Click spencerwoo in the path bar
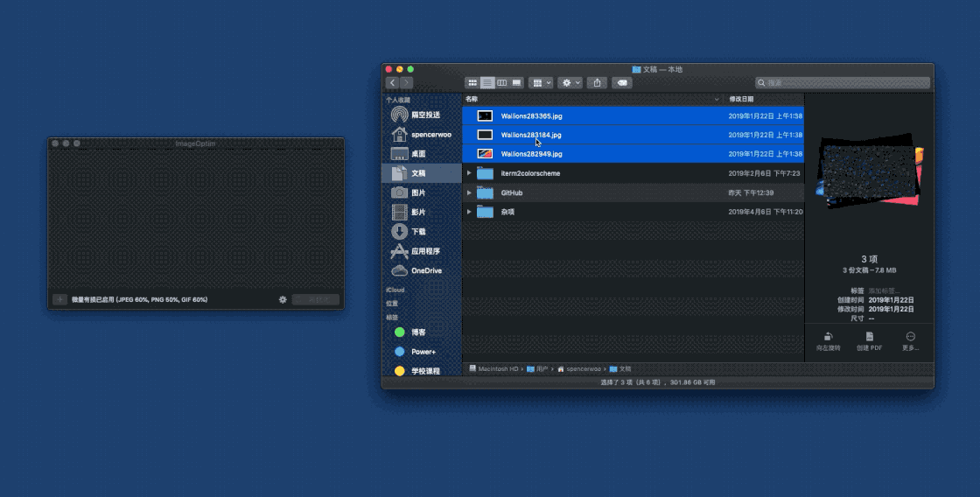980x497 pixels. coord(578,369)
